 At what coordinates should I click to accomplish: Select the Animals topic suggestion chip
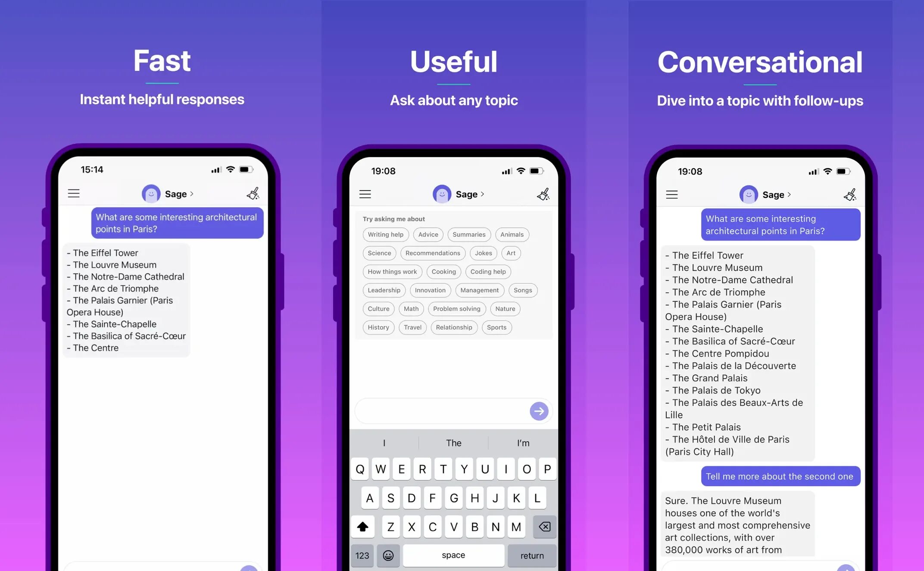click(x=512, y=234)
